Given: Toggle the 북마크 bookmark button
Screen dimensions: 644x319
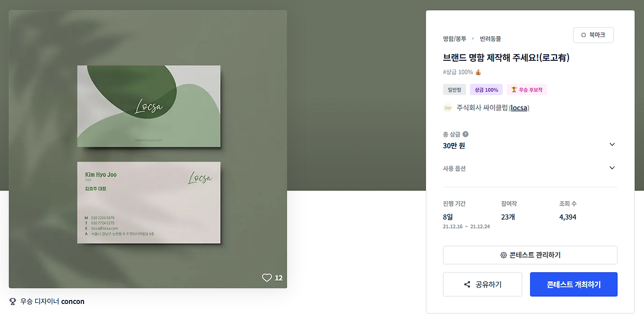Looking at the screenshot, I should tap(593, 35).
